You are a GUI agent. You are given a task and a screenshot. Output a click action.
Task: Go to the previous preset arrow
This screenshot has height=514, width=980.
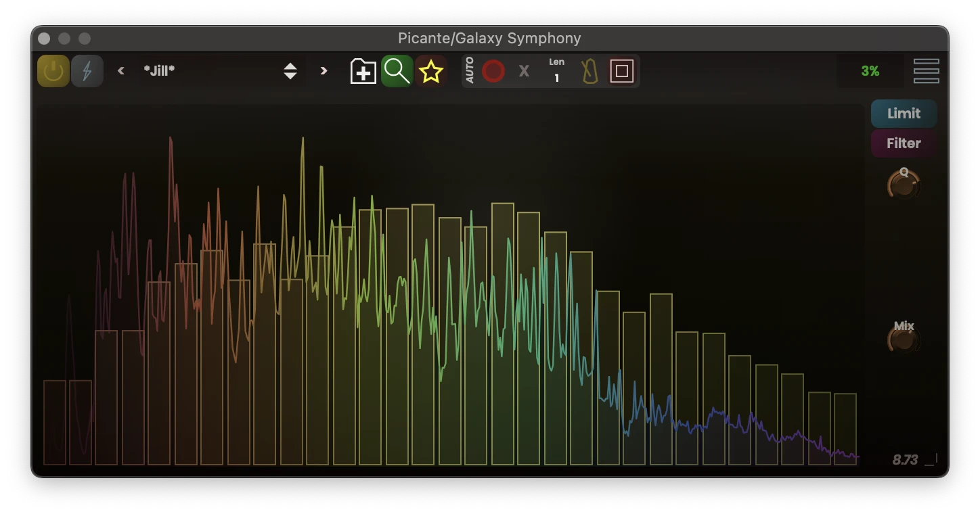tap(121, 71)
